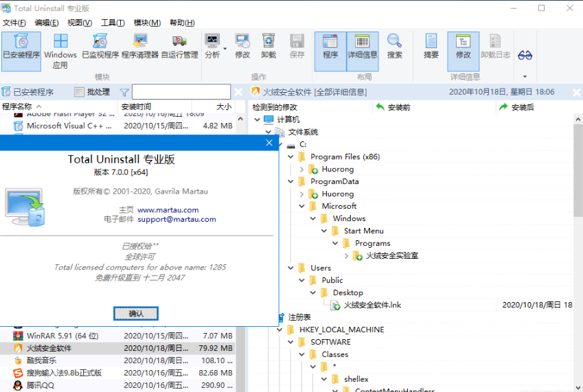Select 火绒安全软件 in program list

117,348
